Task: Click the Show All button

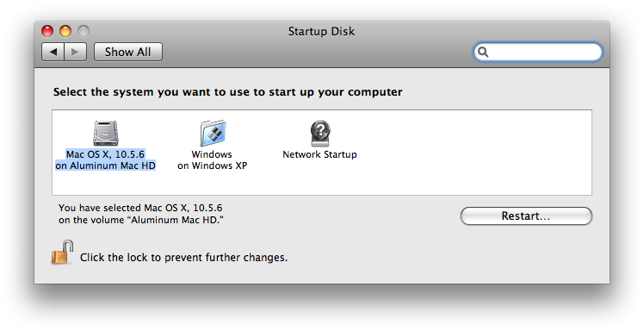Action: (127, 52)
